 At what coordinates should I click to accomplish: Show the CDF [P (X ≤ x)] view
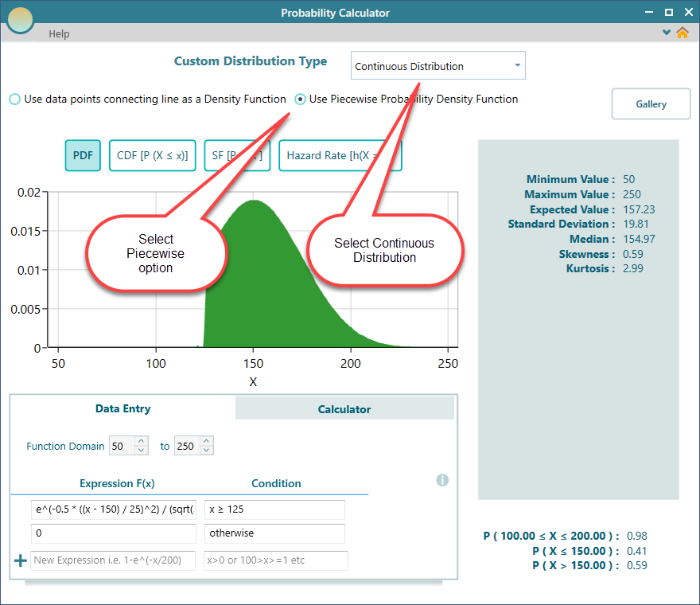[152, 155]
